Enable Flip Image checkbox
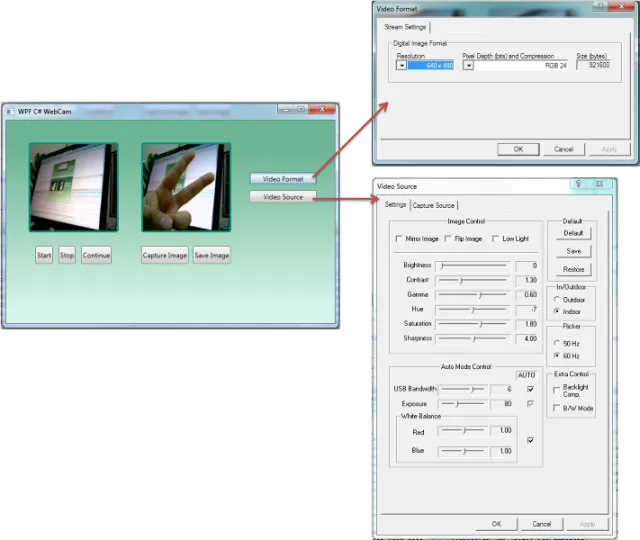 coord(448,238)
